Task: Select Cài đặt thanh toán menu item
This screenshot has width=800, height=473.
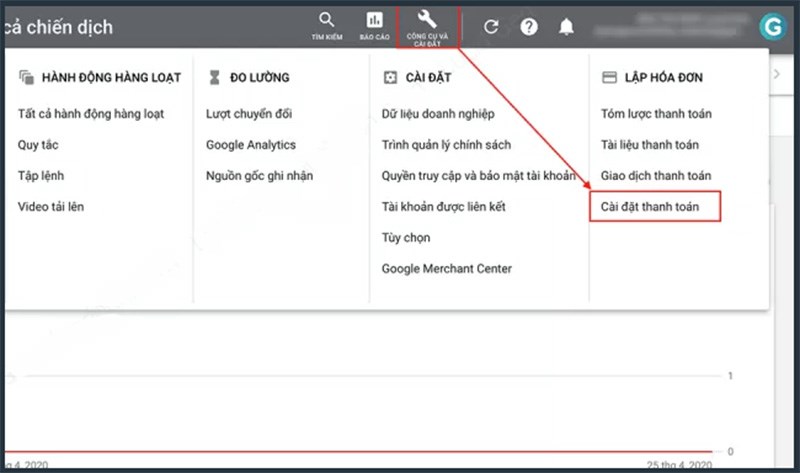Action: 651,207
